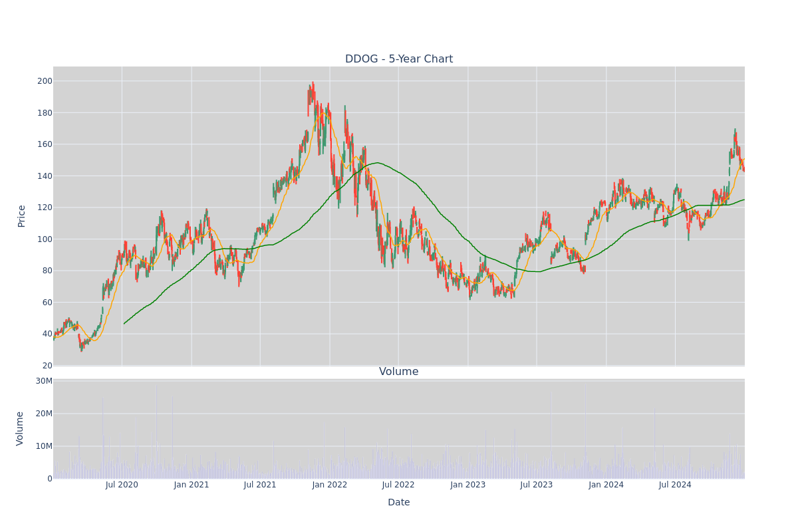This screenshot has height=532, width=798.
Task: Click the chart title "DDOG - 5-Year Chart"
Action: [x=399, y=59]
